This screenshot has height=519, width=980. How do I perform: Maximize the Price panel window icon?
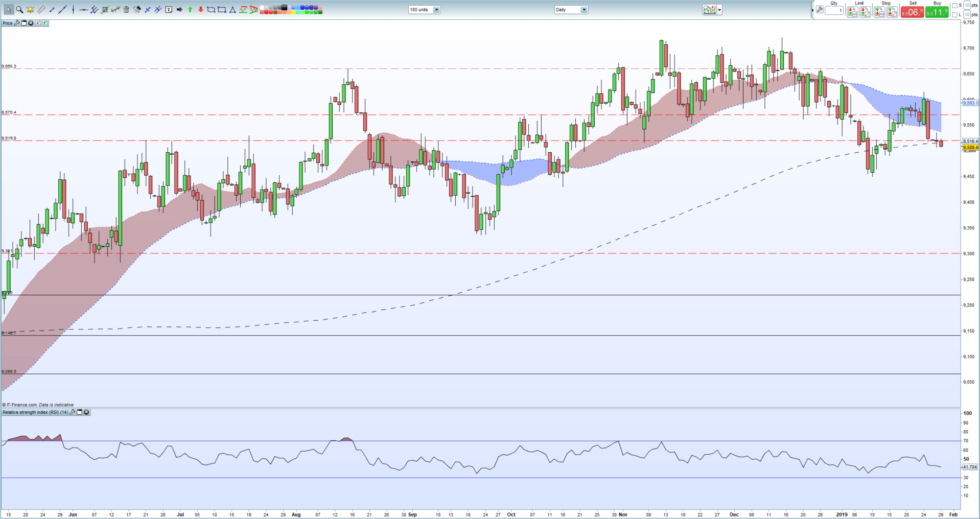pyautogui.click(x=24, y=23)
